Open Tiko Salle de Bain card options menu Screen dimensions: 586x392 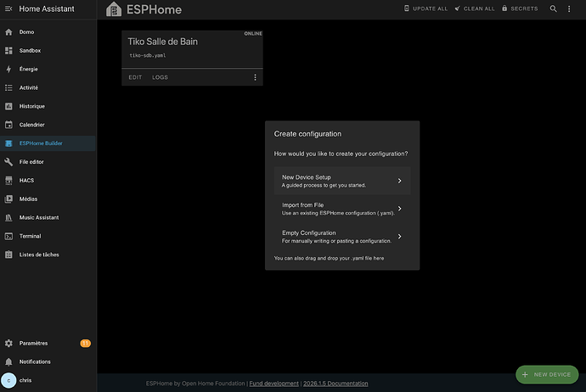coord(254,77)
